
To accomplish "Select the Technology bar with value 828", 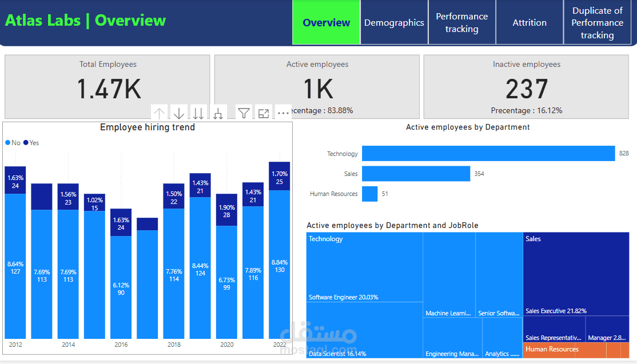I will (488, 153).
